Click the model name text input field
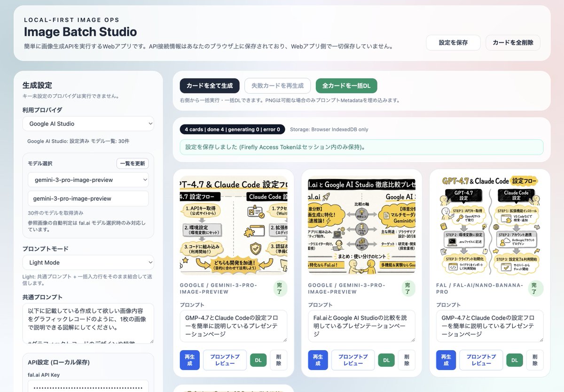The image size is (564, 392). pyautogui.click(x=88, y=198)
